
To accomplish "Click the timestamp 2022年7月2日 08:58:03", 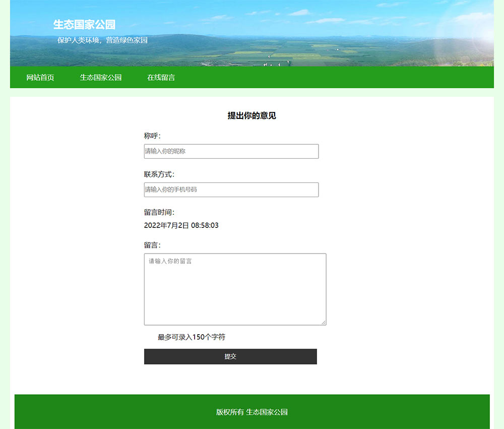I will (x=181, y=225).
